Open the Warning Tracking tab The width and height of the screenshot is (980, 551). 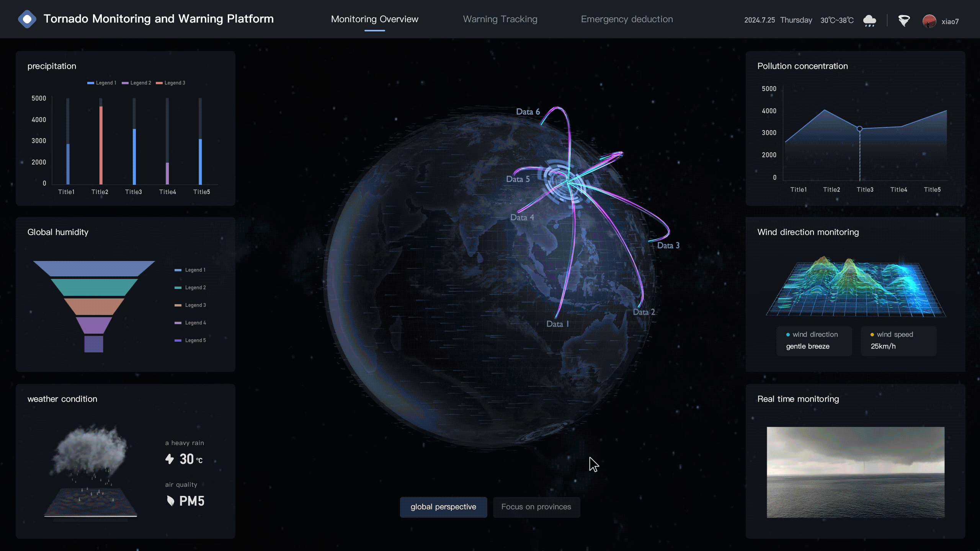[x=500, y=19]
